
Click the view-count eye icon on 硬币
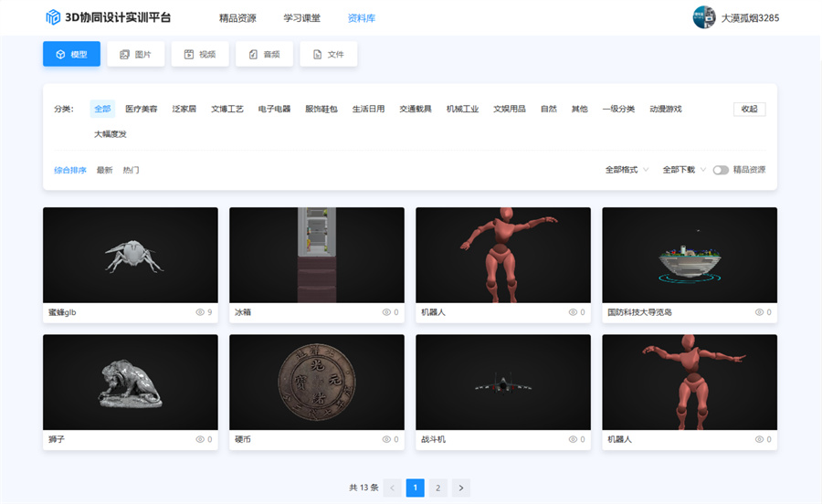[x=386, y=439]
